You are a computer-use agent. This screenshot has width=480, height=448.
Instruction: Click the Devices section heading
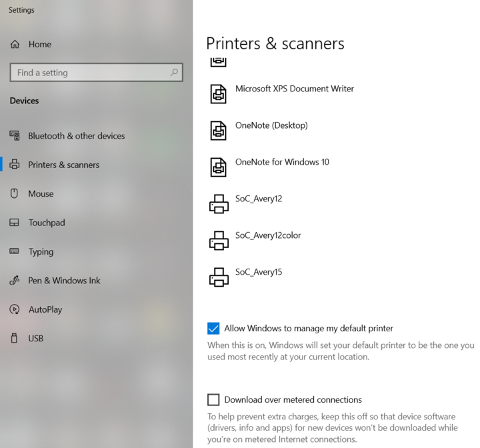pyautogui.click(x=24, y=101)
